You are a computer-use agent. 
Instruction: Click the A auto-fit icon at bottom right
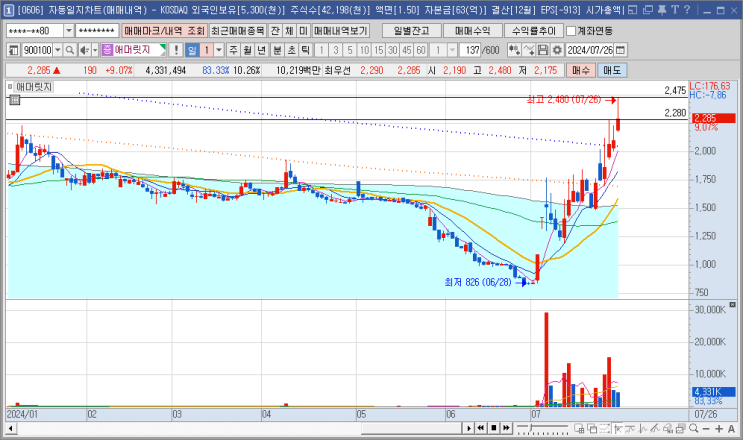731,429
